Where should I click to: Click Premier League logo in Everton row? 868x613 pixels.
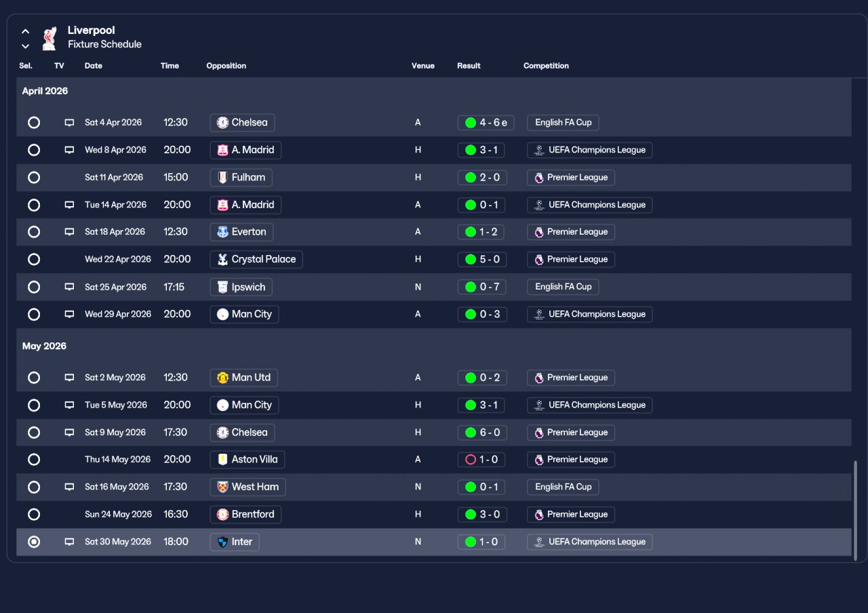tap(539, 232)
